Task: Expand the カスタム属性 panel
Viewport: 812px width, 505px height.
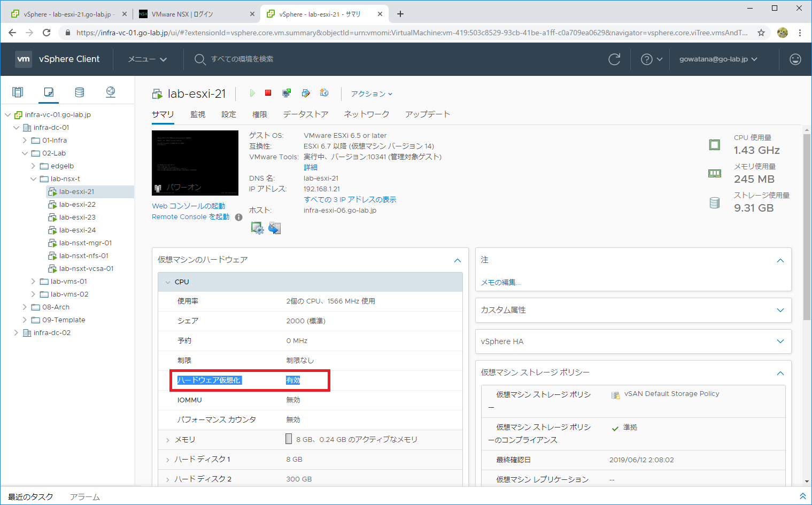Action: point(780,310)
